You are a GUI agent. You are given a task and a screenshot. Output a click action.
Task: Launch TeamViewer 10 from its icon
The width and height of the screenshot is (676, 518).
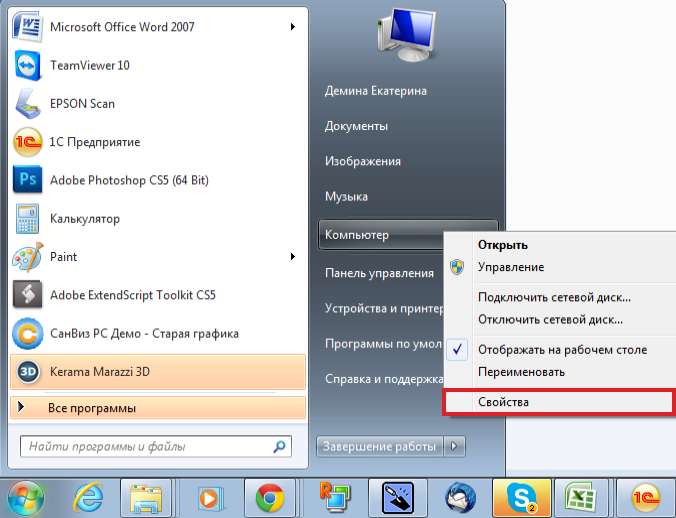28,66
